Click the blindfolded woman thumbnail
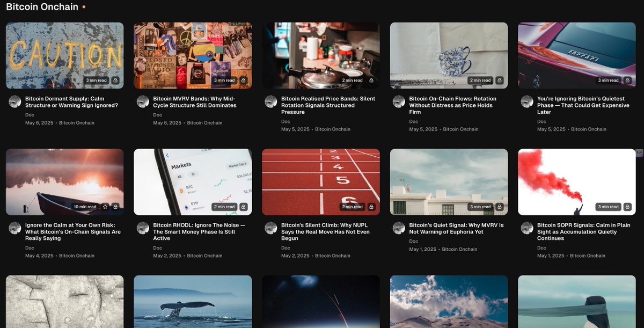Viewport: 644px width, 328px height. click(577, 302)
